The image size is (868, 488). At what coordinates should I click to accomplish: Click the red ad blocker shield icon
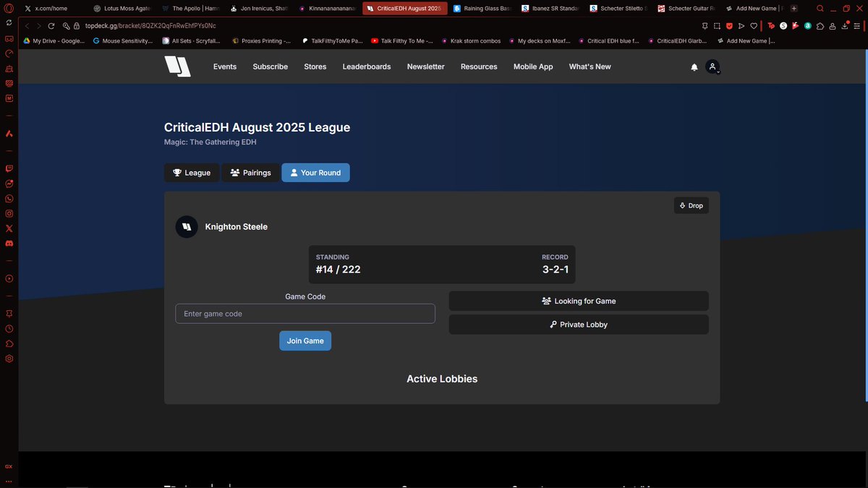click(x=729, y=25)
